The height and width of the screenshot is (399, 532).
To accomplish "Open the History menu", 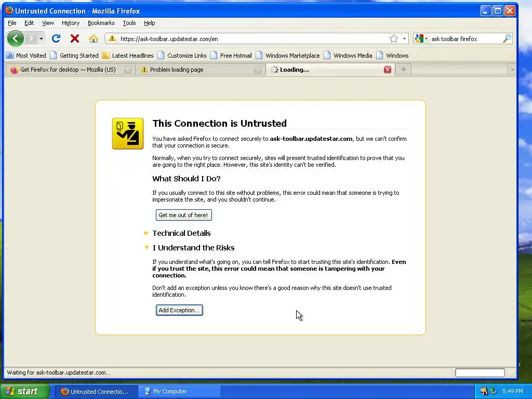I will (x=71, y=23).
